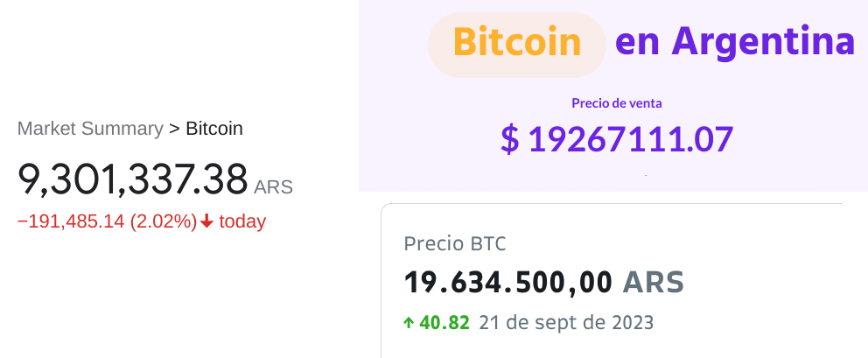Click the 'Precio BTC' card title
Viewport: 868px width, 358px height.
455,244
